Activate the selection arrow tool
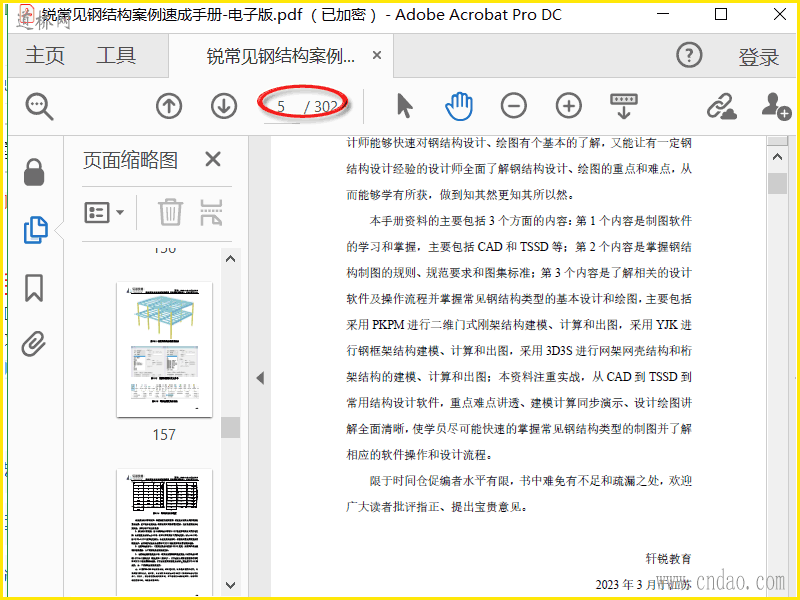The image size is (800, 600). pos(405,106)
